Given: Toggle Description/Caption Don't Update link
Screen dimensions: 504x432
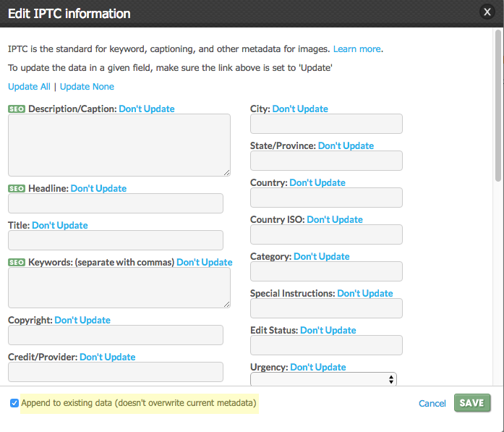Looking at the screenshot, I should coord(147,109).
